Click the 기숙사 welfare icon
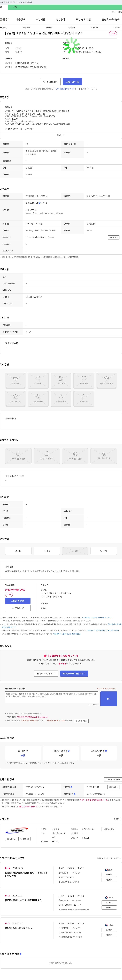 pos(38,380)
